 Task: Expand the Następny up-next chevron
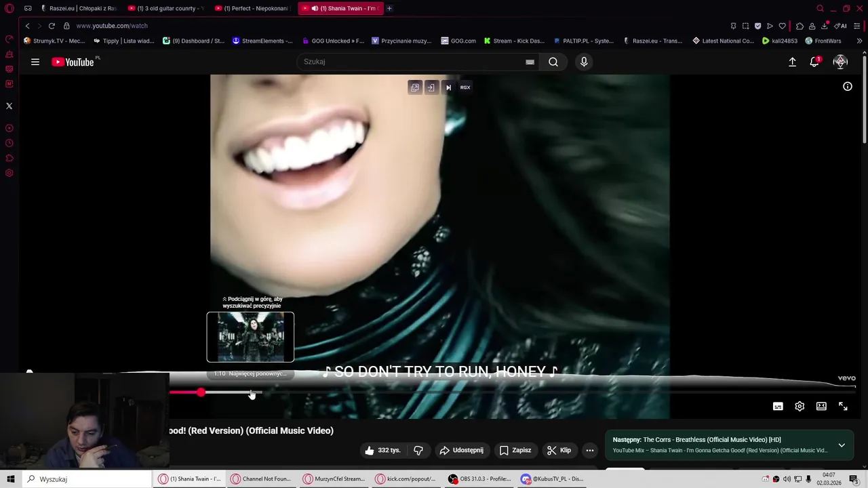842,445
